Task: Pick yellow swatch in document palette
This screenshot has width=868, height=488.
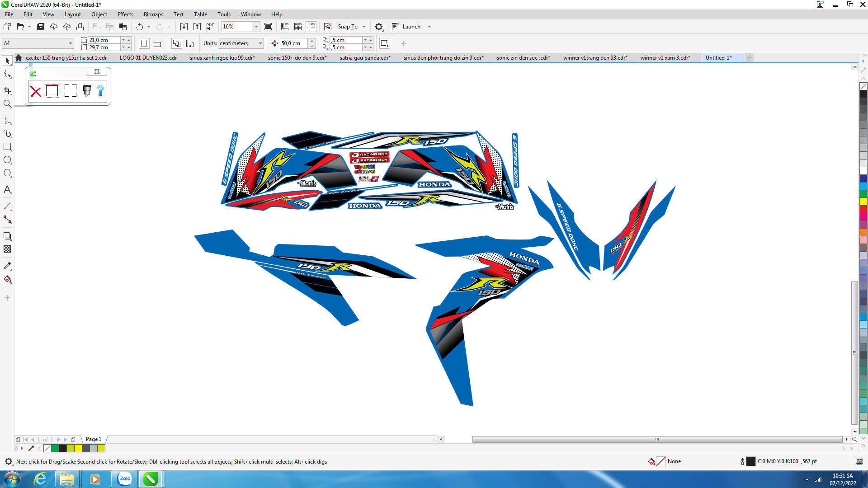Action: click(78, 448)
